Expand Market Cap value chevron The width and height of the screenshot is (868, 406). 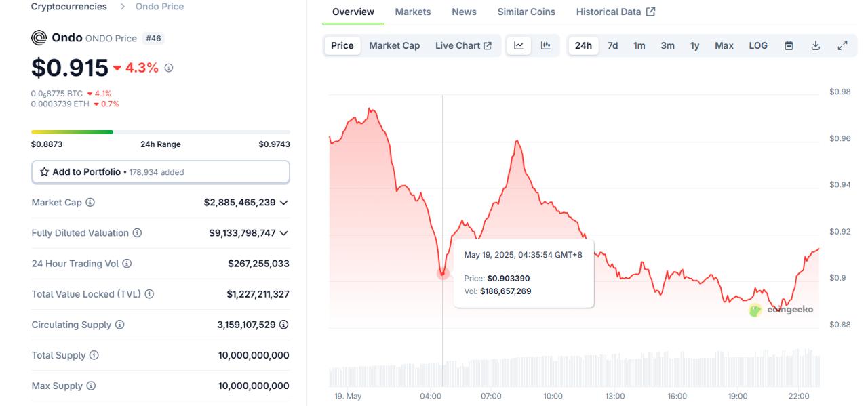[283, 202]
